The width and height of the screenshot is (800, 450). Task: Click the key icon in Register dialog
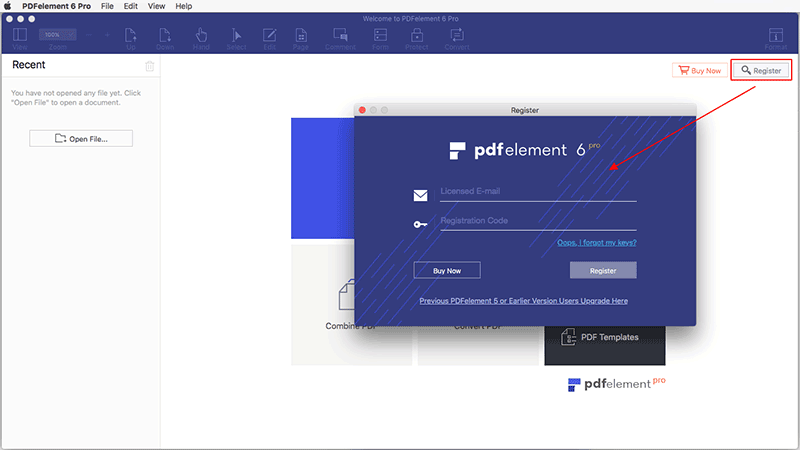pos(420,224)
